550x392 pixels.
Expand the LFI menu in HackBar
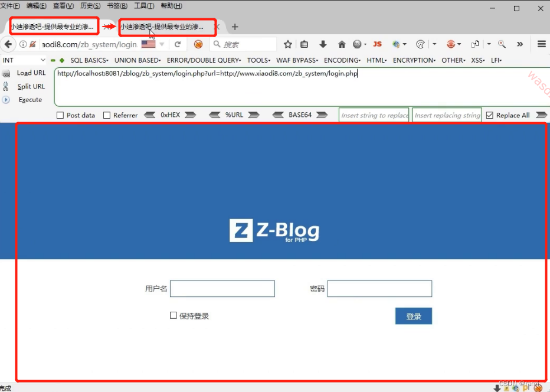496,60
